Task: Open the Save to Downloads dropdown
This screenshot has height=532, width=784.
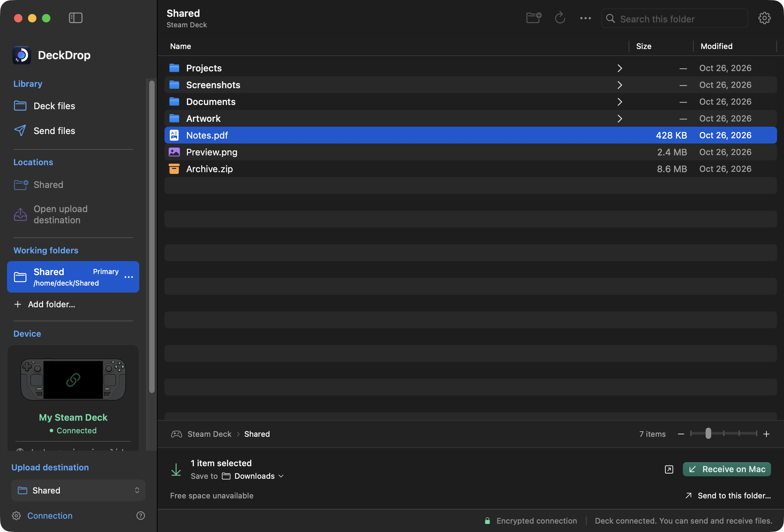Action: (253, 476)
